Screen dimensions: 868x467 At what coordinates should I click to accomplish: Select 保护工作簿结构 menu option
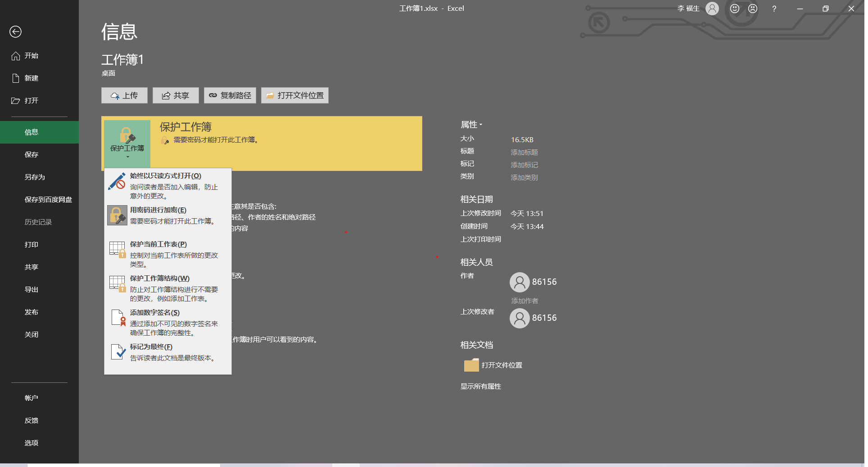168,288
